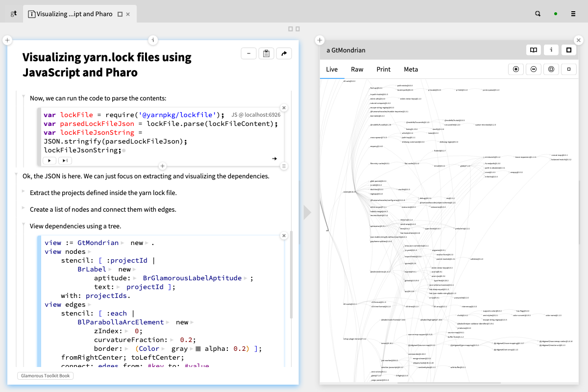Collapse the 'Now, we can run the code' section

[x=23, y=97]
